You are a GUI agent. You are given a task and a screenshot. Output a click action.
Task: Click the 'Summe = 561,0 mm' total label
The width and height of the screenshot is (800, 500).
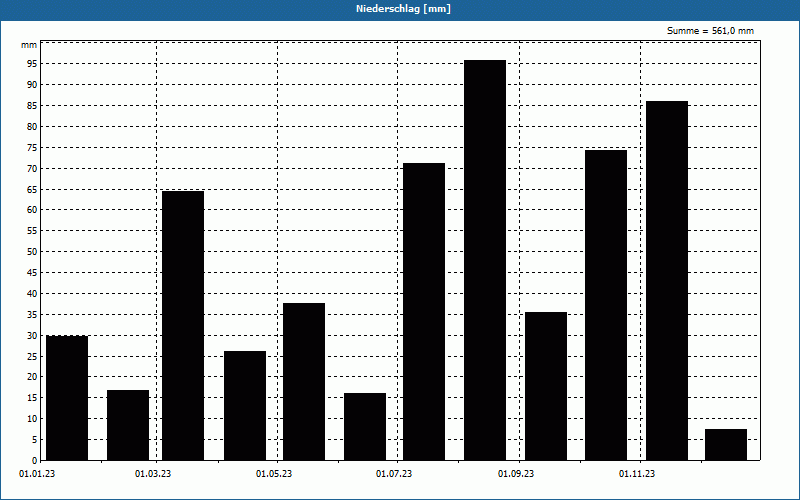click(710, 31)
